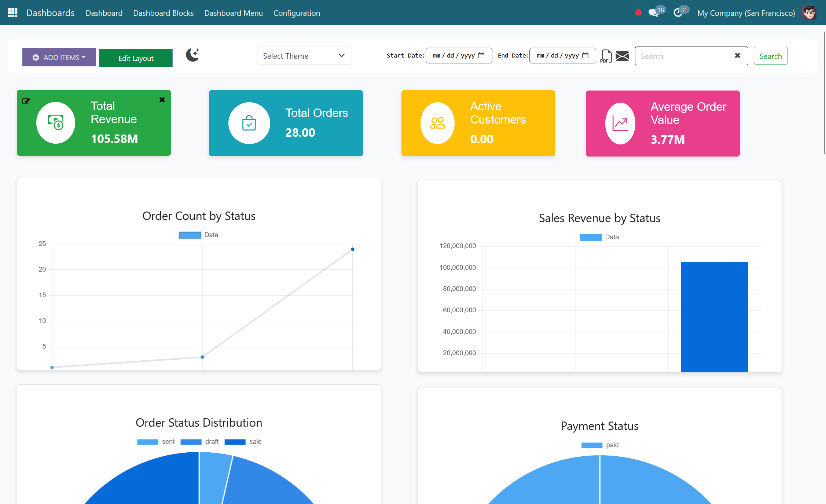Open the Dashboard Menu item
The height and width of the screenshot is (504, 826).
234,13
